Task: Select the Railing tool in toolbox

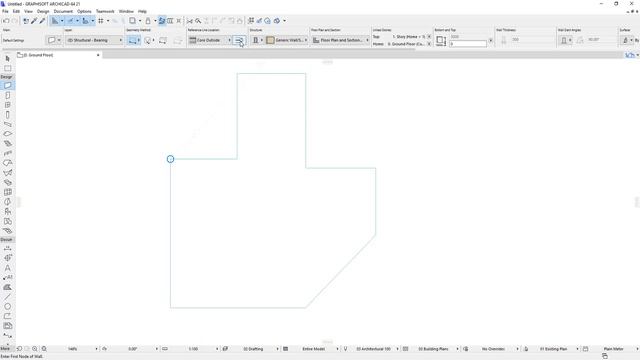Action: [7, 153]
